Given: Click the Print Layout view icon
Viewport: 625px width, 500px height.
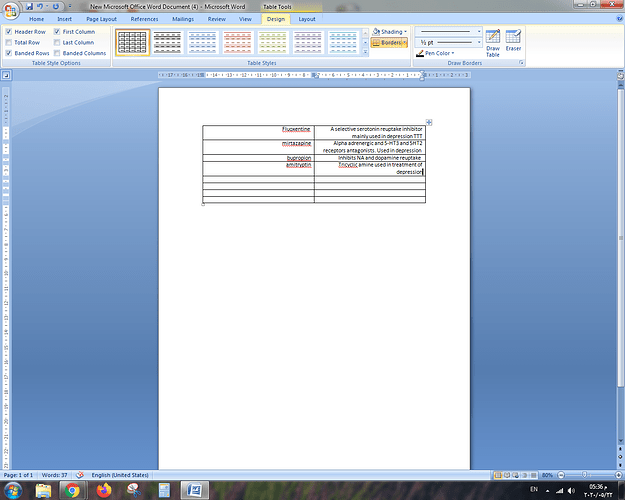Looking at the screenshot, I should point(498,475).
